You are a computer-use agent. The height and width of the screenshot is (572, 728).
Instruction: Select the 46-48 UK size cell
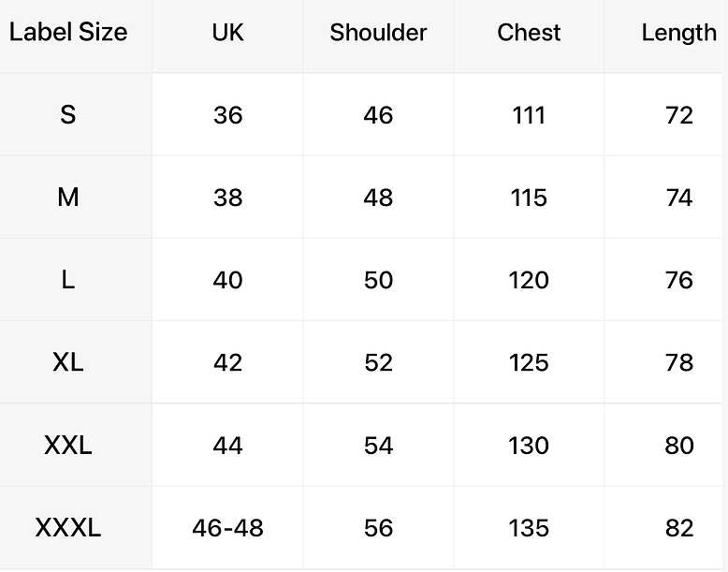[227, 527]
